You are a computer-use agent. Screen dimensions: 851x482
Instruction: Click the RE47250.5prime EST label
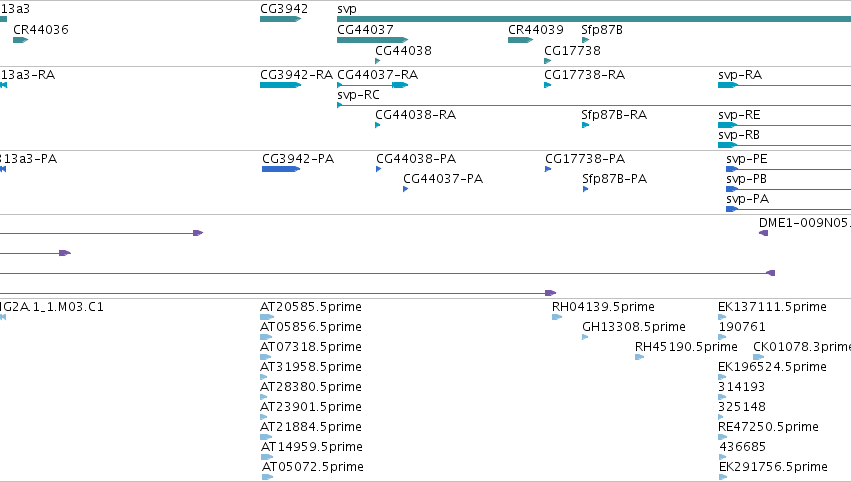click(768, 427)
